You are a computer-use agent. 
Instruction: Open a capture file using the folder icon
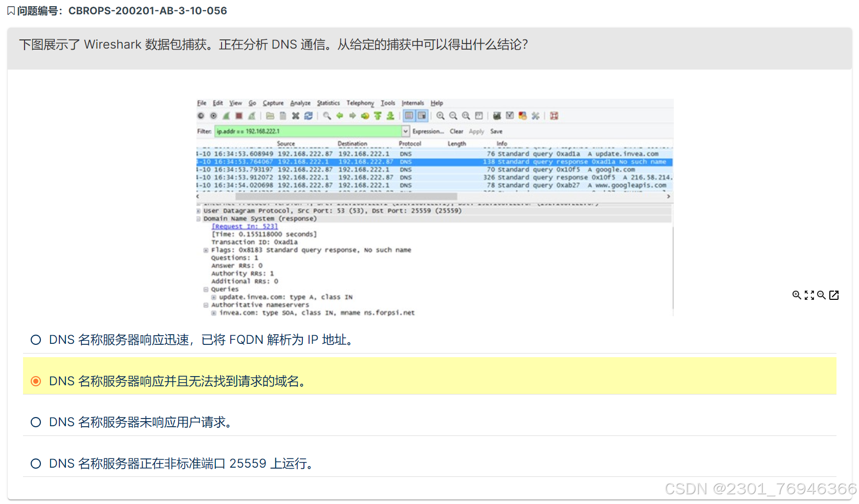pyautogui.click(x=270, y=116)
